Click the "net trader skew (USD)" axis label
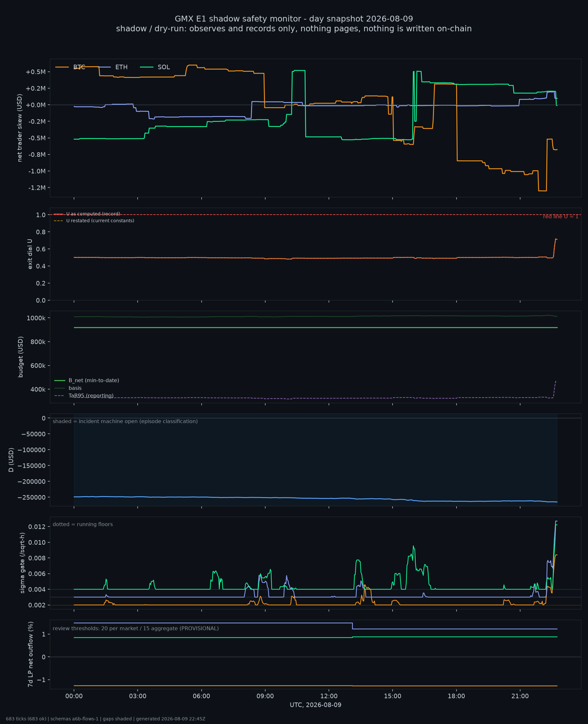The width and height of the screenshot is (588, 724). (x=20, y=128)
